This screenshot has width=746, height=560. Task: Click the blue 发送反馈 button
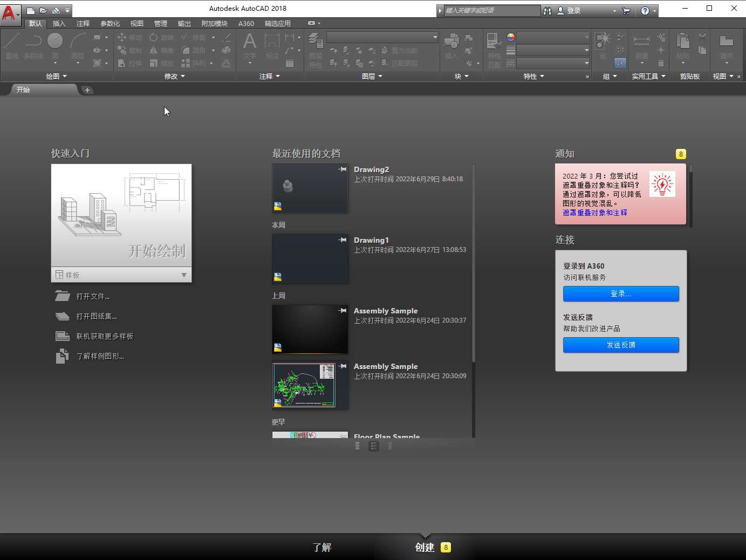pyautogui.click(x=621, y=345)
